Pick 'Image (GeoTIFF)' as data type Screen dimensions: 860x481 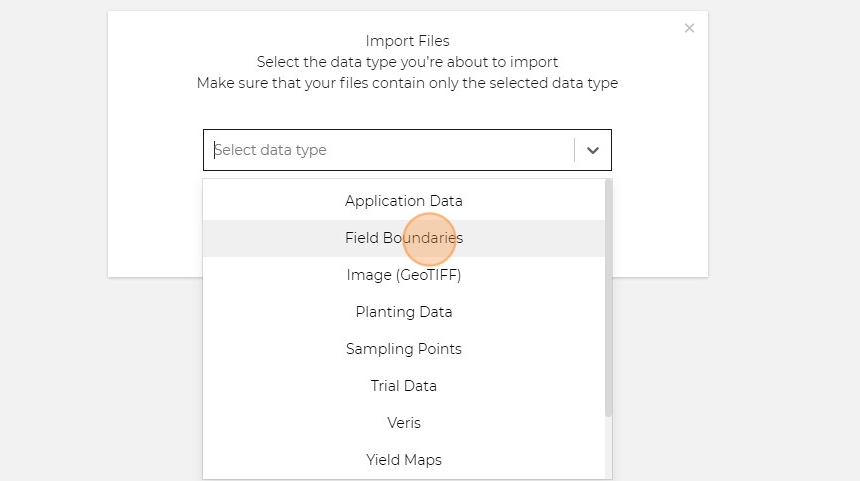click(404, 275)
